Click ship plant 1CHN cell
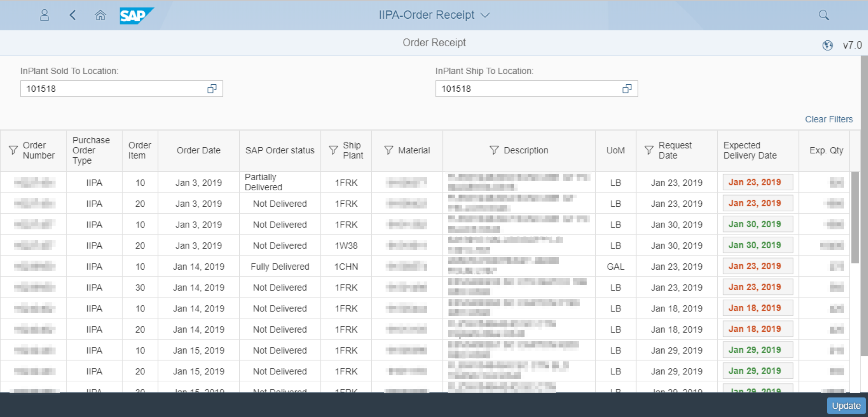 pos(346,267)
